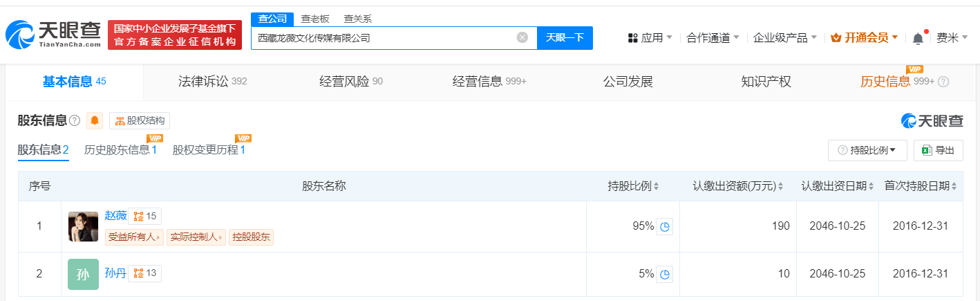Expand the 合作通道 dropdown
Screen dimensions: 980x301
(x=713, y=38)
